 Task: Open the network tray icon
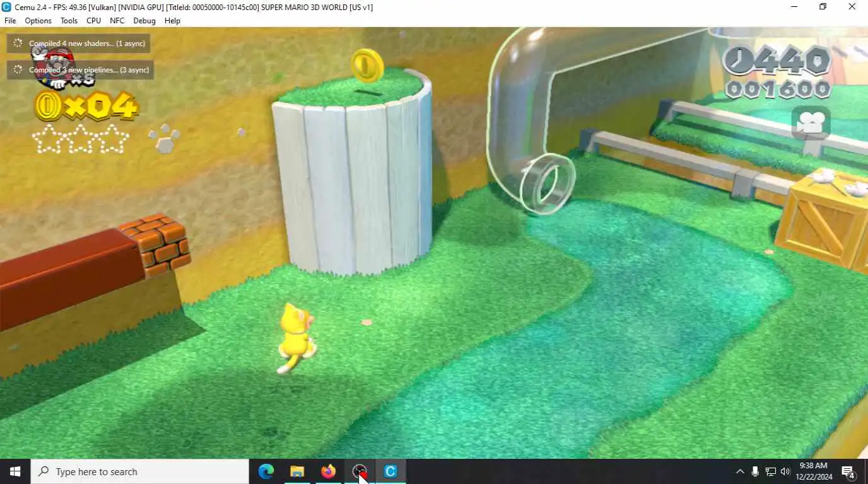pyautogui.click(x=770, y=471)
